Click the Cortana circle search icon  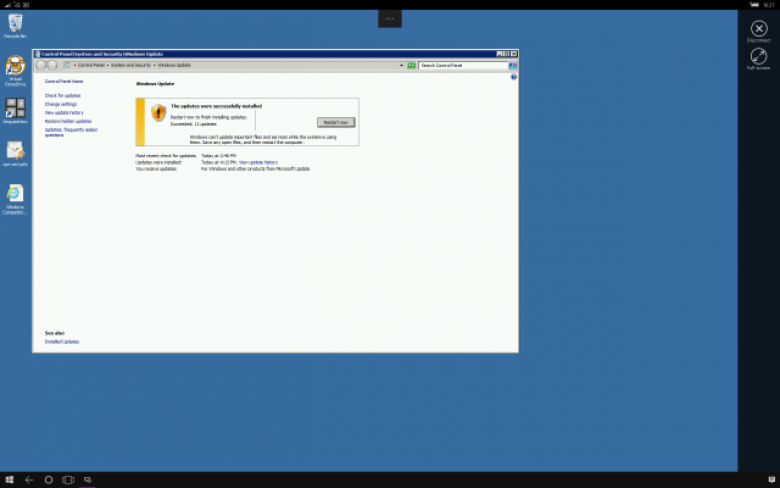coord(48,480)
